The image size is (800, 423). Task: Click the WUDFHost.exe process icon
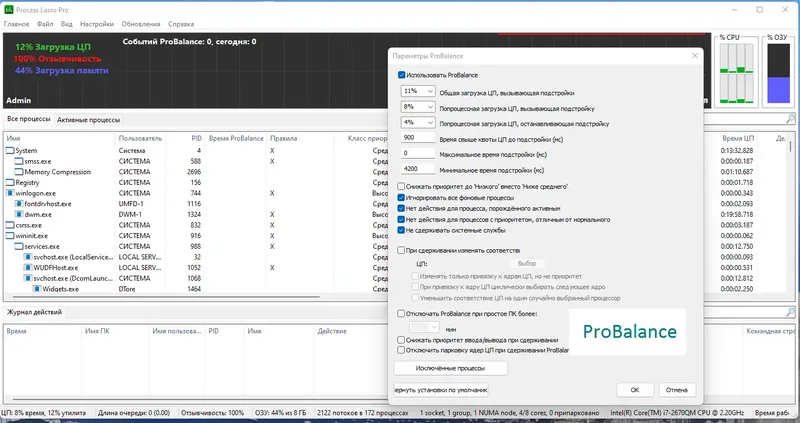[28, 267]
